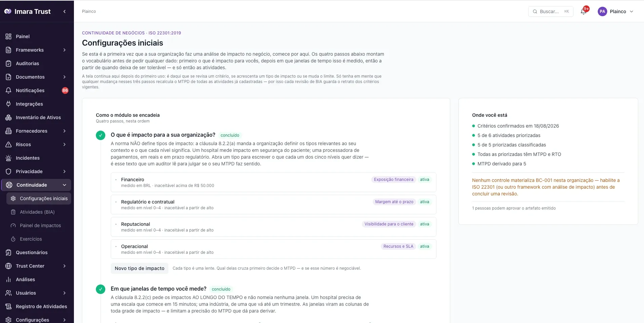Select Exercícios menu item
The width and height of the screenshot is (644, 323).
[x=39, y=239]
